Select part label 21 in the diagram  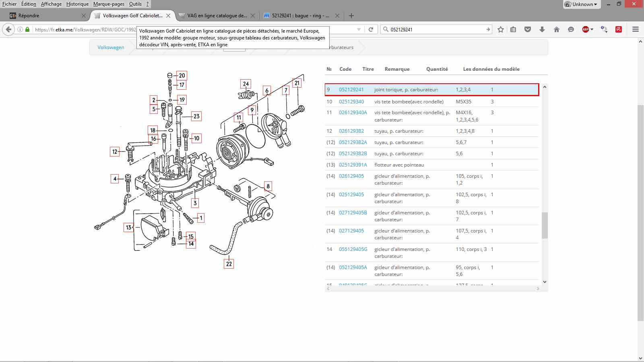click(297, 83)
